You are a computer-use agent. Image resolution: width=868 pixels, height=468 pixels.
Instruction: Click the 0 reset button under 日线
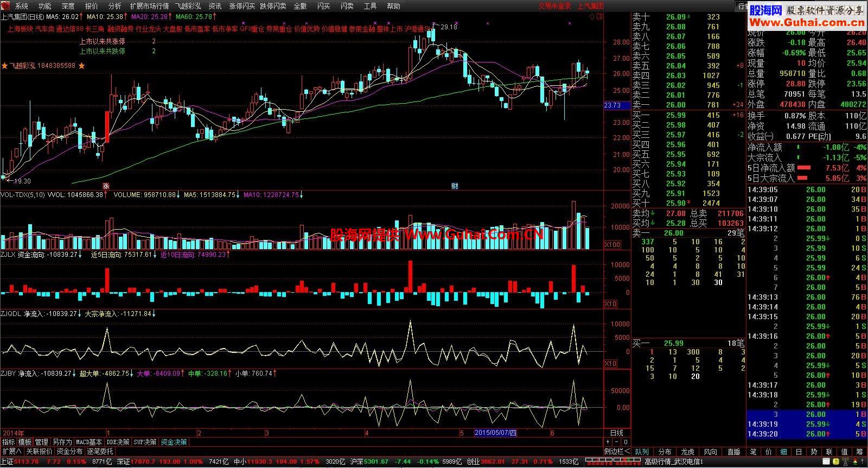point(626,442)
